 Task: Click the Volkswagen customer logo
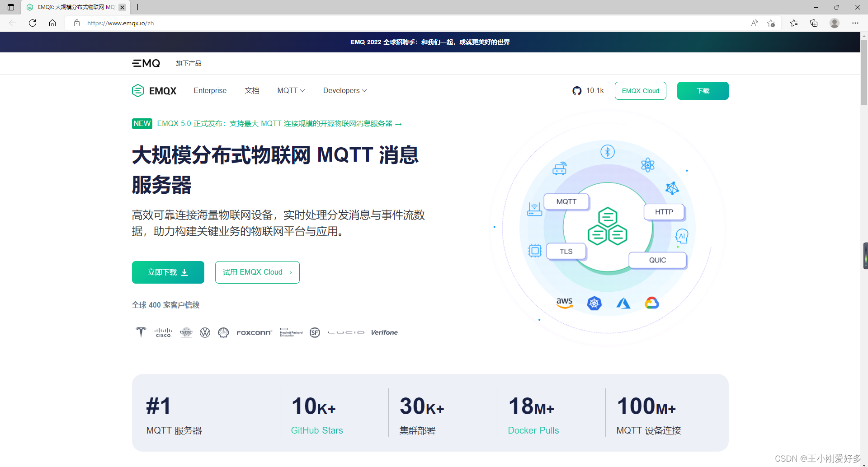(205, 332)
